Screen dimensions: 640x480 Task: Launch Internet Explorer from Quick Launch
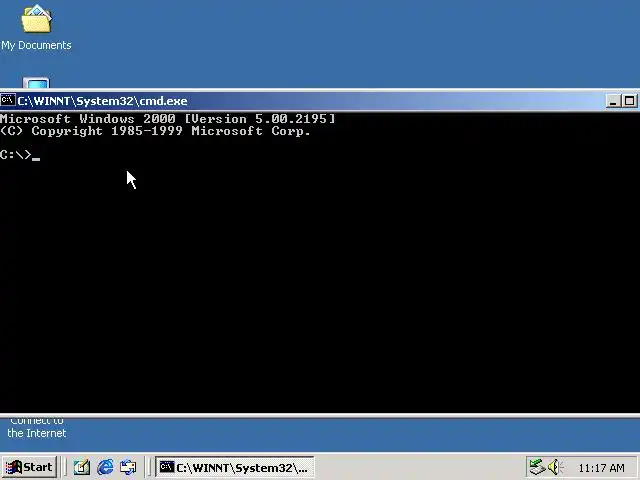point(105,467)
